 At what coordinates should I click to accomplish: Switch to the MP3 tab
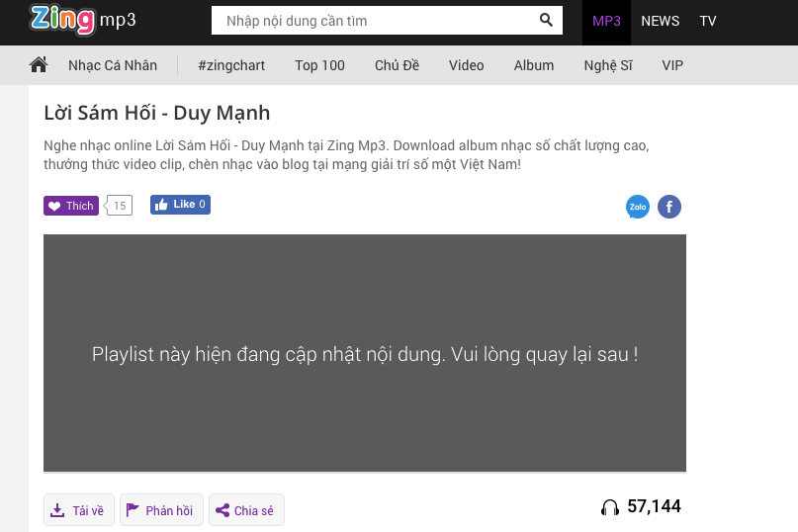tap(606, 21)
